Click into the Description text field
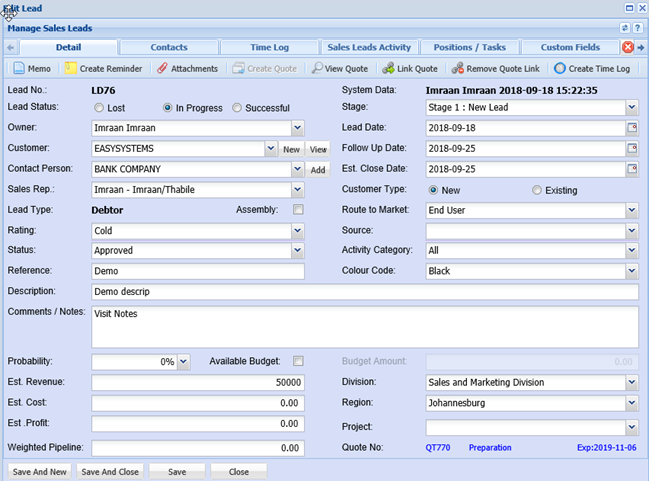Image resolution: width=650 pixels, height=482 pixels. pyautogui.click(x=364, y=292)
